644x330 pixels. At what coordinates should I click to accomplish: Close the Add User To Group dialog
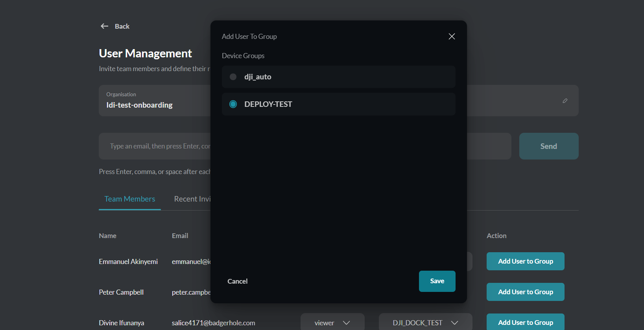point(452,37)
